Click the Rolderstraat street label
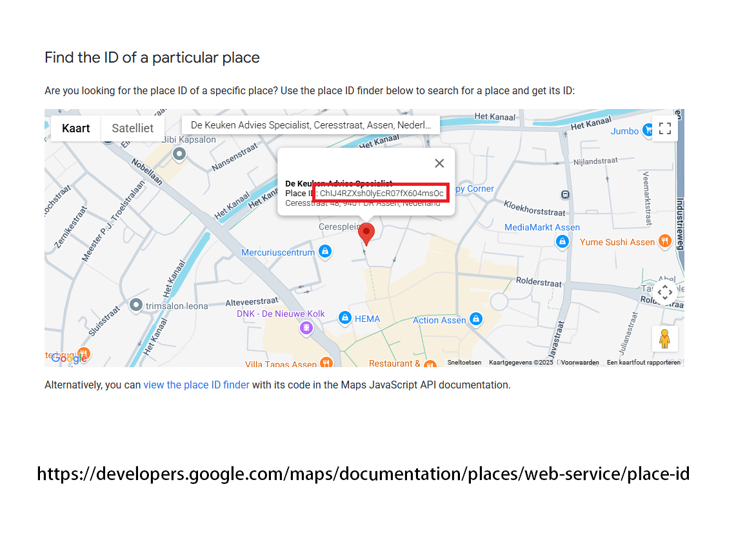756x542 pixels. [x=539, y=281]
